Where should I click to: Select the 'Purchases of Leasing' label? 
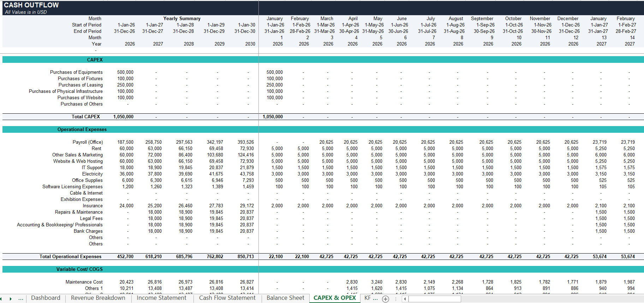click(x=80, y=85)
